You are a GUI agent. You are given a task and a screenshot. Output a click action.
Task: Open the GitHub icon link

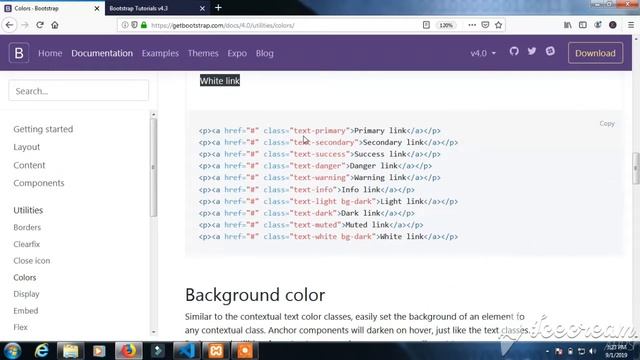(514, 51)
